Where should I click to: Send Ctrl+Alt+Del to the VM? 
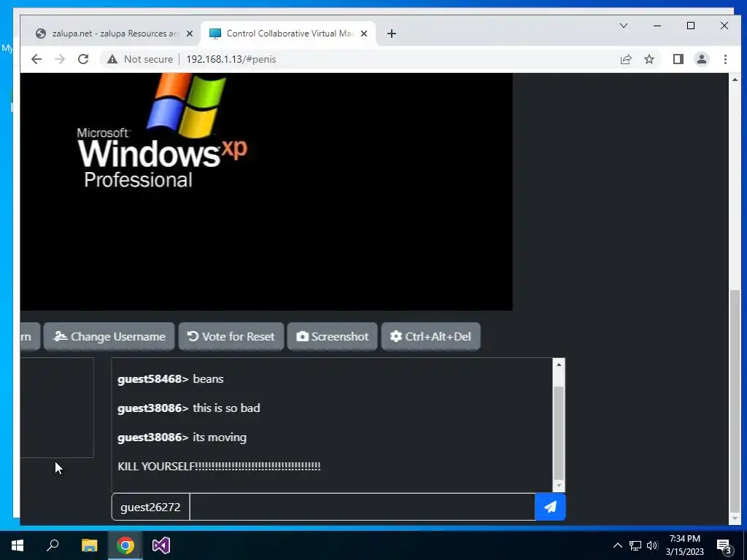[x=430, y=336]
